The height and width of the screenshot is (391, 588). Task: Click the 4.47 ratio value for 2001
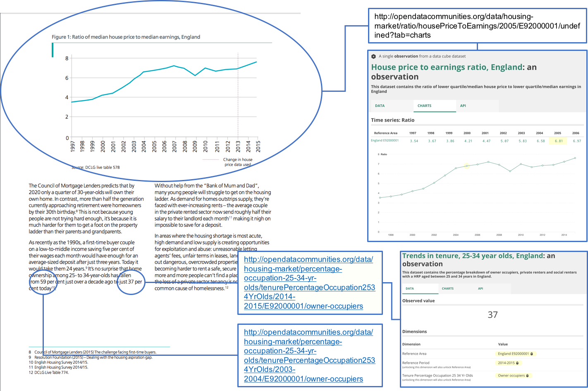486,141
